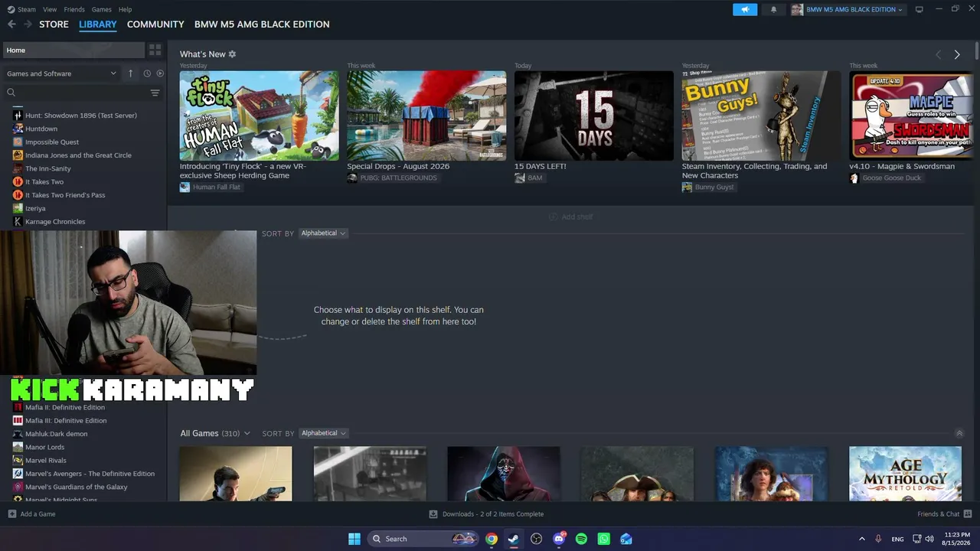Select The Inn-Sanity in the games list
This screenshot has width=980, height=551.
47,168
